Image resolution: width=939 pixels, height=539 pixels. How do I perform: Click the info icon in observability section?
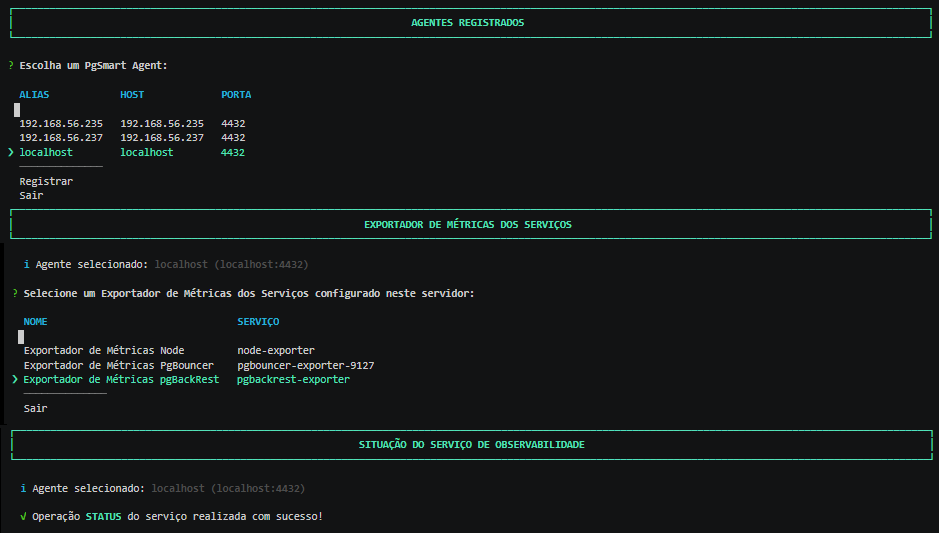(23, 488)
